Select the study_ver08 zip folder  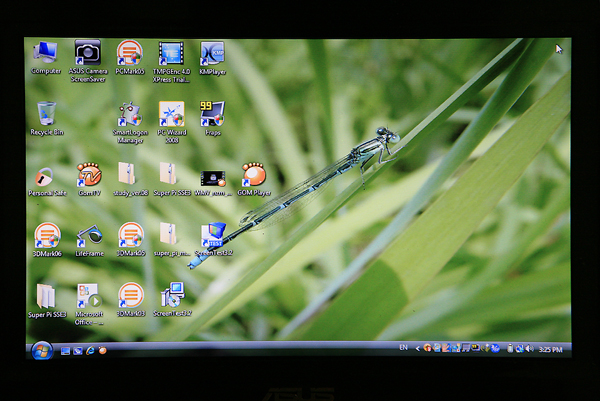(x=130, y=179)
